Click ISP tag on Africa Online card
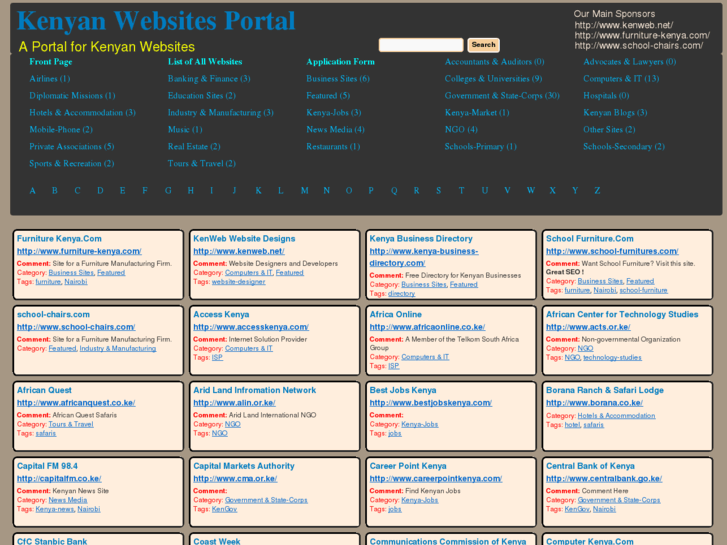 pyautogui.click(x=393, y=366)
